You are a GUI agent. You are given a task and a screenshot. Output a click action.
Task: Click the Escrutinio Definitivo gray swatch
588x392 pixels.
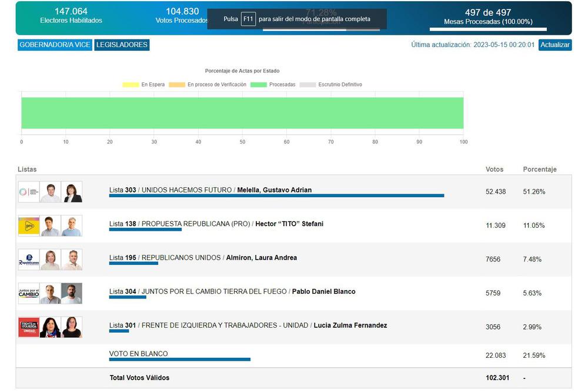coord(308,85)
